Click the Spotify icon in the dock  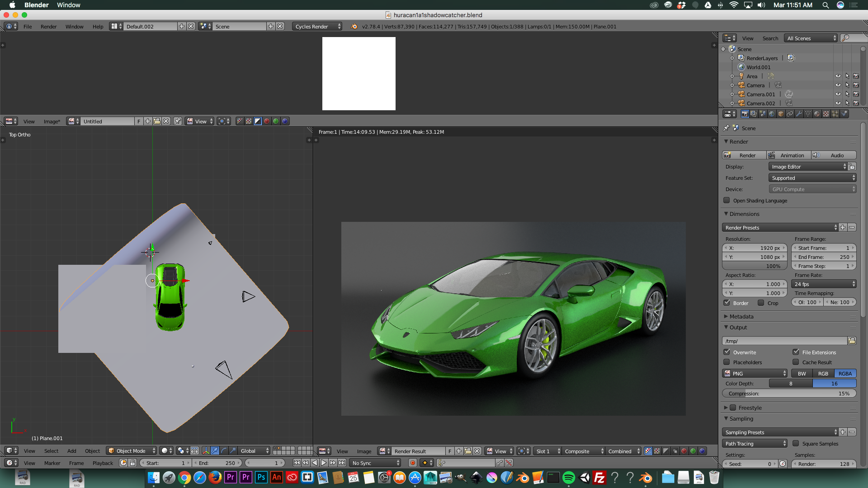pyautogui.click(x=569, y=478)
